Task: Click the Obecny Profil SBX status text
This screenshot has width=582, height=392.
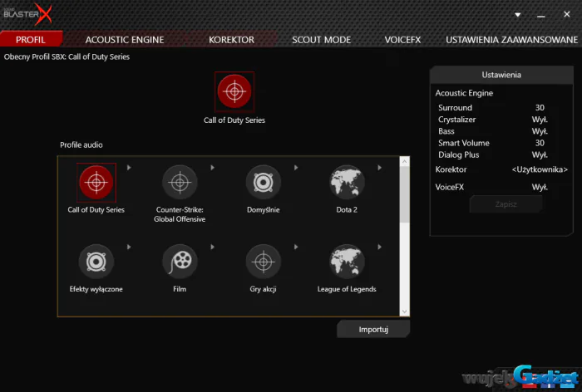Action: [67, 56]
